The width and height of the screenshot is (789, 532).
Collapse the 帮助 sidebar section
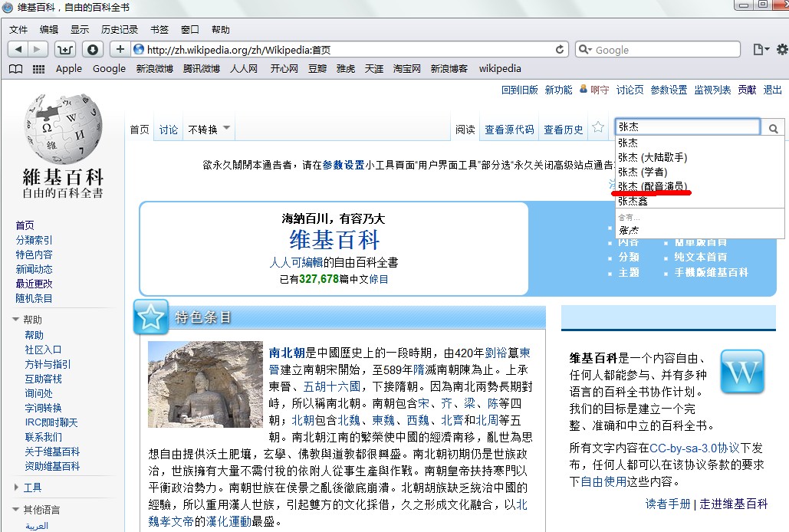tap(15, 320)
